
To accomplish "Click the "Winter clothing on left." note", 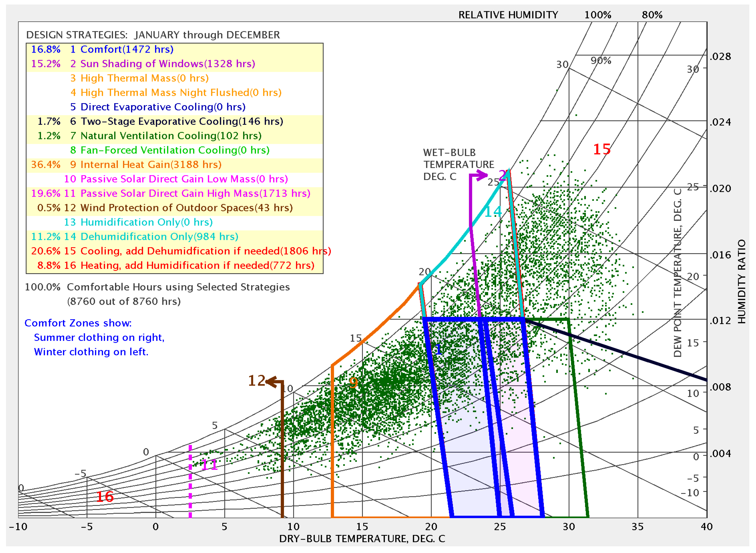I will coord(91,352).
